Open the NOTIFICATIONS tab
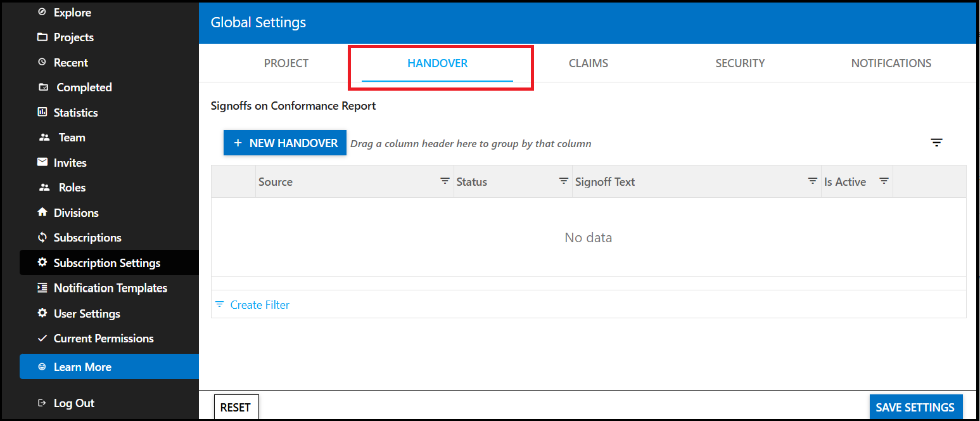Screen dimensions: 980x421 (891, 63)
